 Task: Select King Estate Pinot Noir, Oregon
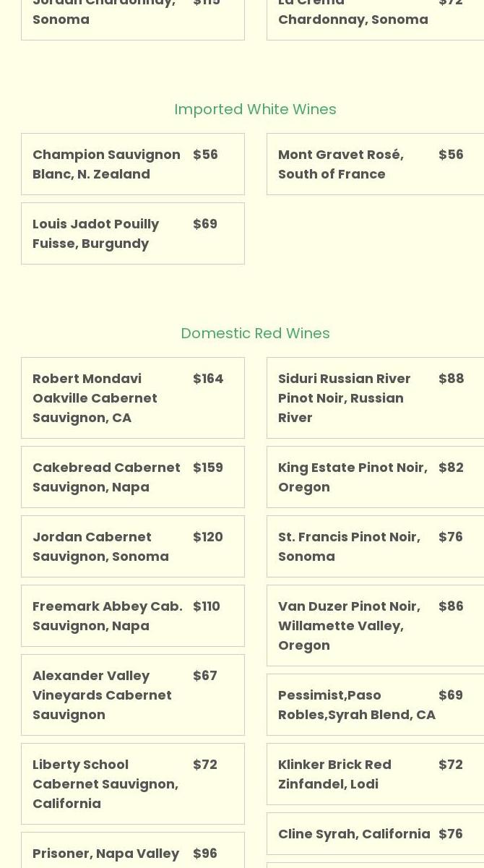376,477
